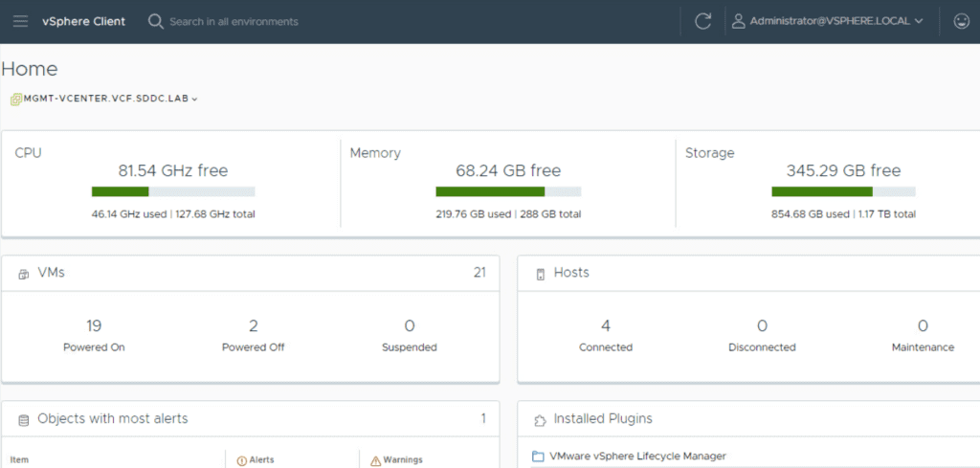Screen dimensions: 980x468
Task: Click the 345.29 GB free text
Action: tap(844, 170)
